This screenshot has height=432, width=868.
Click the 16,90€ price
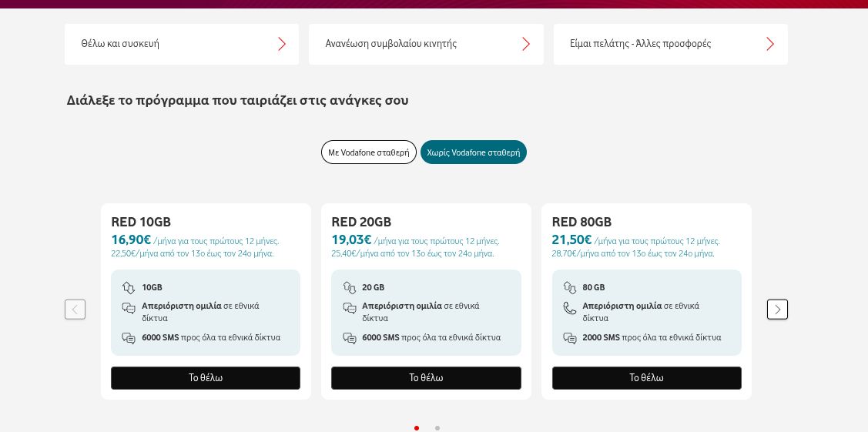pos(131,240)
